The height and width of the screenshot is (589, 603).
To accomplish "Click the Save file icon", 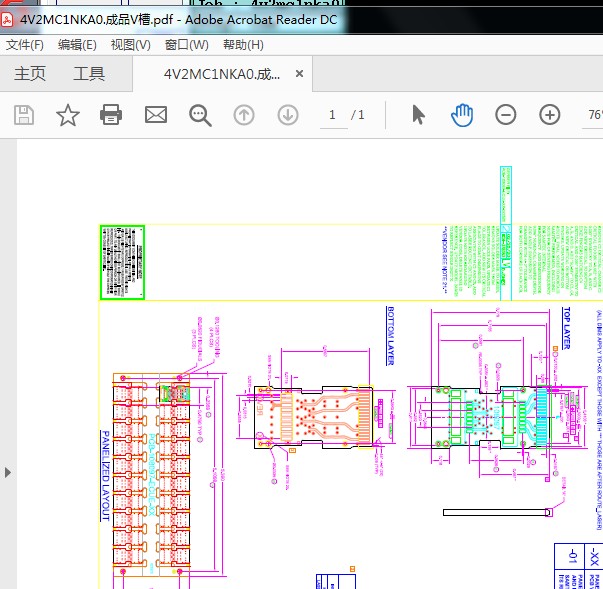I will (24, 115).
